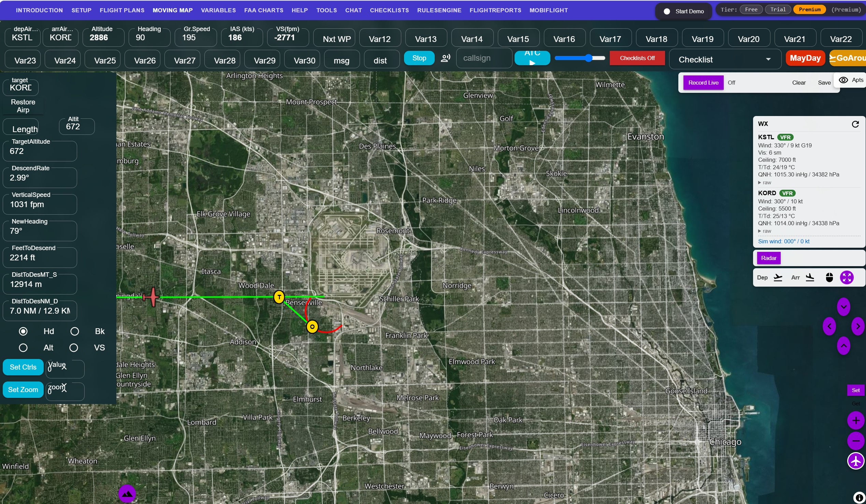Pan map with purple down chevron
Image resolution: width=866 pixels, height=504 pixels.
coord(844,307)
